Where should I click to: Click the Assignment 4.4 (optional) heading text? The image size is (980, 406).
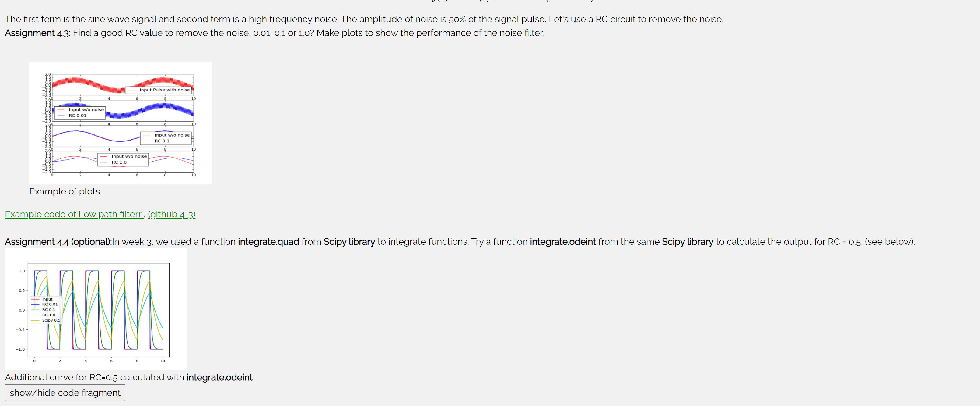[58, 242]
